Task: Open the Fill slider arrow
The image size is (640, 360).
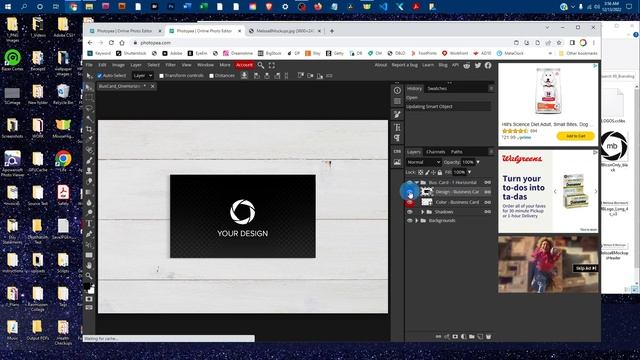Action: click(x=469, y=172)
